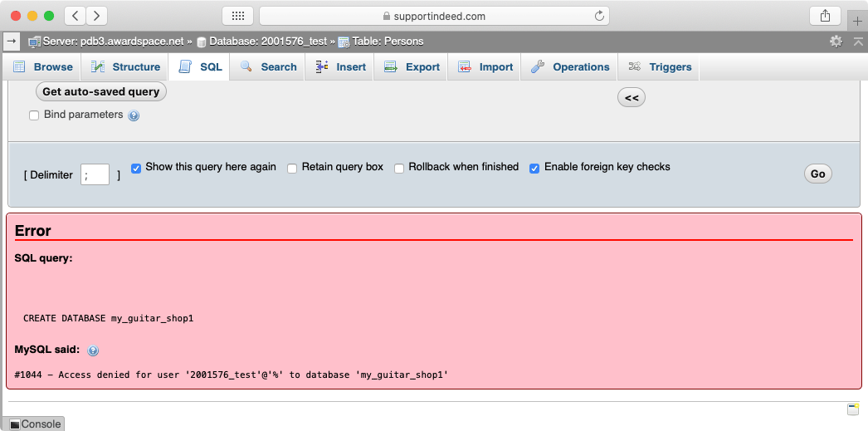This screenshot has height=431, width=868.
Task: Click the yellow note icon above console
Action: click(x=852, y=409)
